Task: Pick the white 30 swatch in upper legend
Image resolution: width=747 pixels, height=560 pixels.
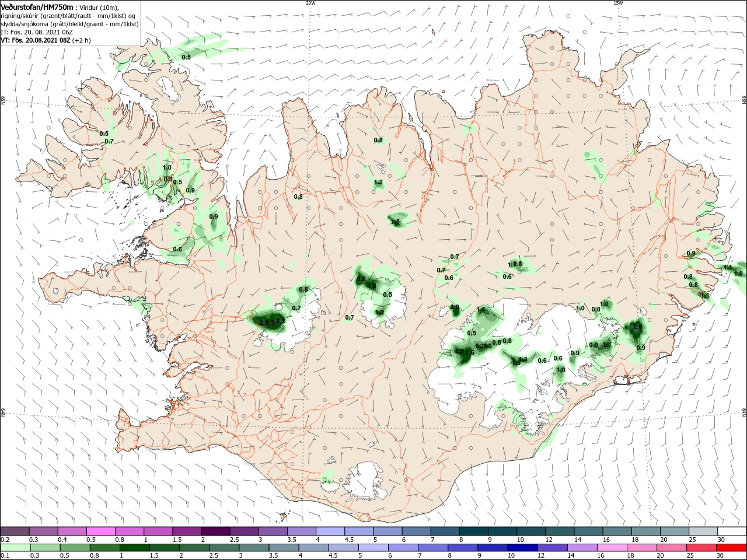Action: click(732, 531)
